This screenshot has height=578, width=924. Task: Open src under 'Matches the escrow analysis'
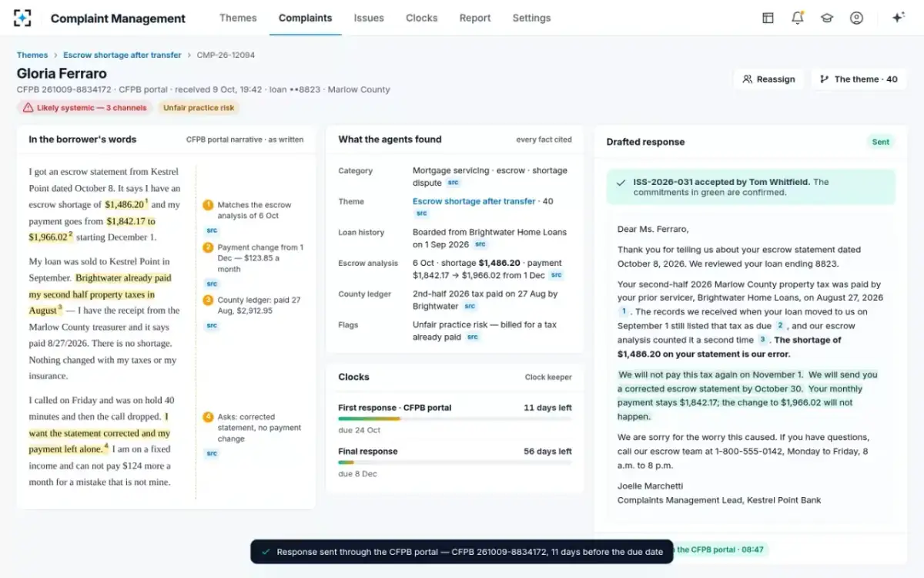(212, 230)
